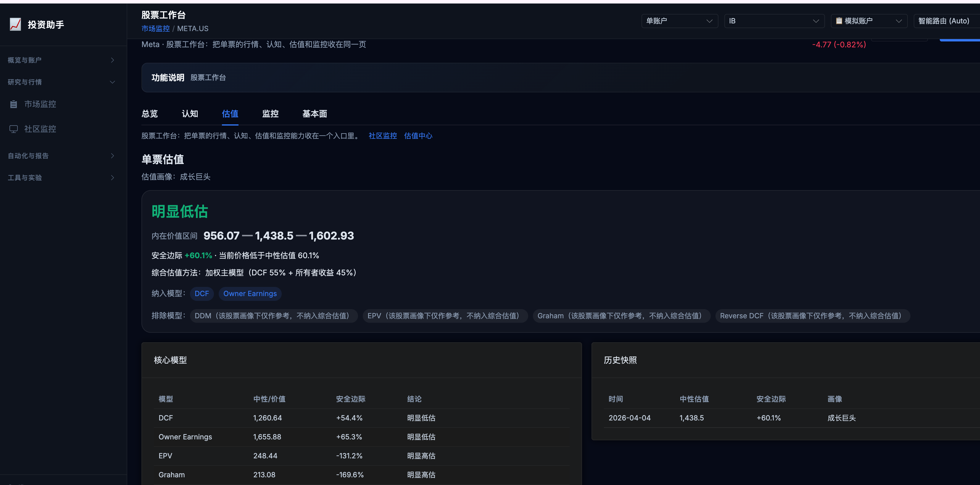Image resolution: width=980 pixels, height=485 pixels.
Task: Click the 社区监控 monitor icon in sidebar
Action: [14, 129]
